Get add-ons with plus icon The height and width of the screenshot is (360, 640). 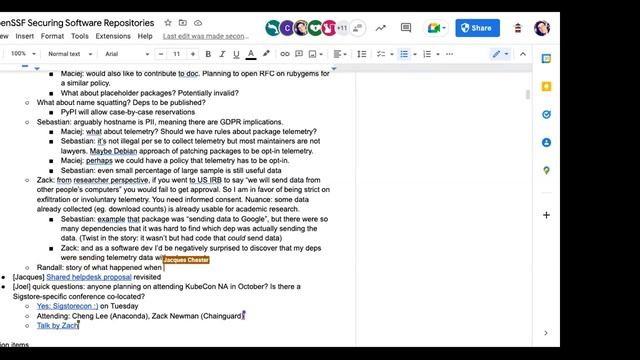click(546, 215)
